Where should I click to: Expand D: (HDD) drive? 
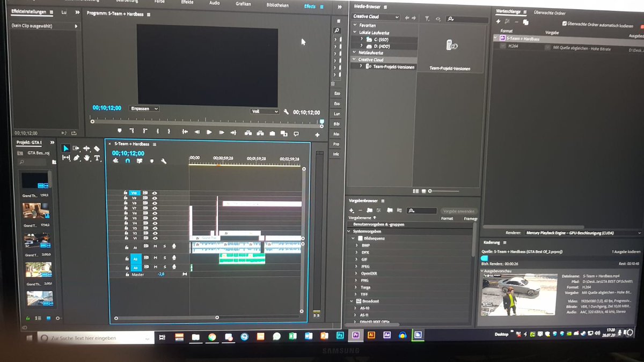click(362, 46)
